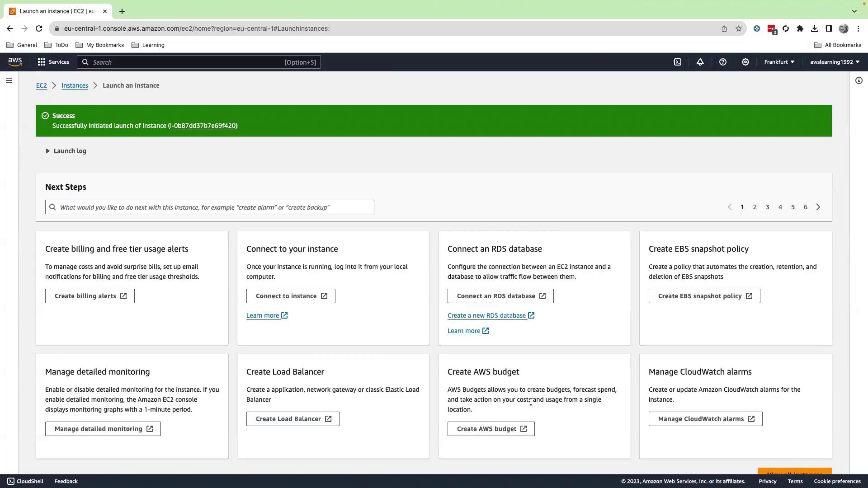Go to page 3 of Next Steps
Image resolution: width=868 pixels, height=488 pixels.
tap(767, 207)
